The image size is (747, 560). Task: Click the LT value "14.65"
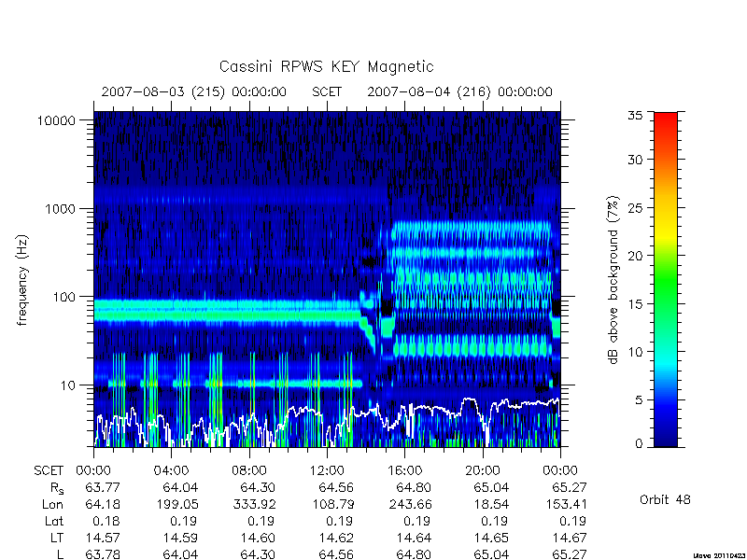coord(491,538)
